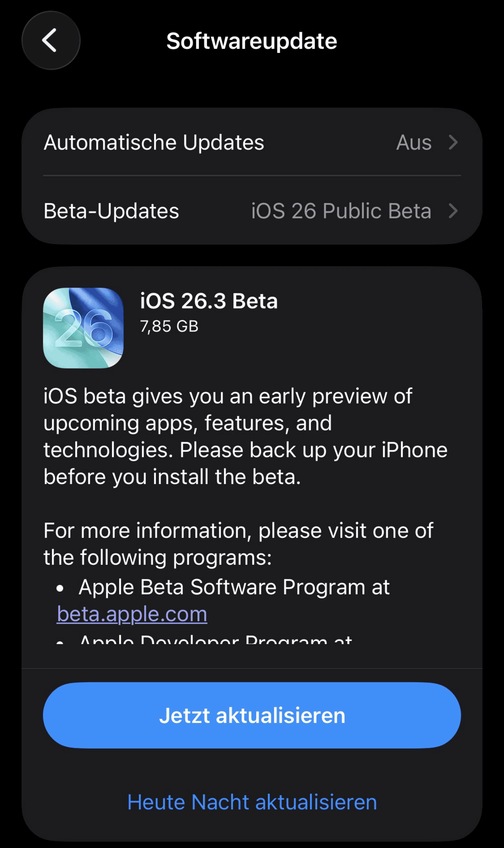Tap the back arrow button
504x848 pixels.
(51, 40)
